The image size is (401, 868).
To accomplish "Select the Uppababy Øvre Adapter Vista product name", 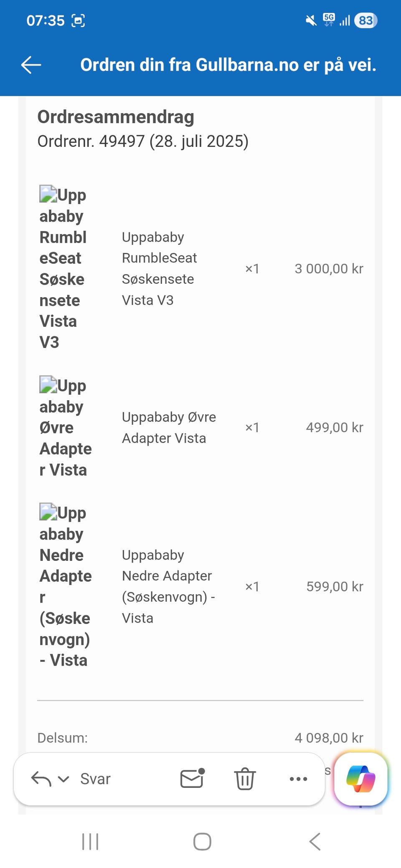I will coord(169,427).
